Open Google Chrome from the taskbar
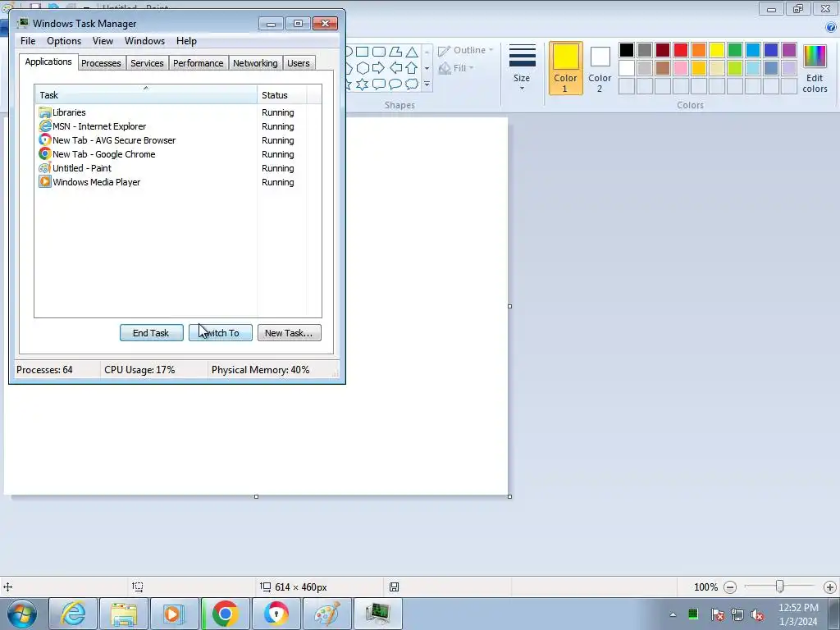Image resolution: width=840 pixels, height=630 pixels. 225,614
